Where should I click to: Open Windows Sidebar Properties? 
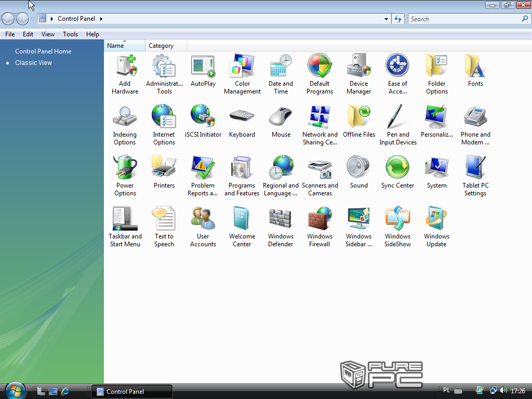coord(358,228)
